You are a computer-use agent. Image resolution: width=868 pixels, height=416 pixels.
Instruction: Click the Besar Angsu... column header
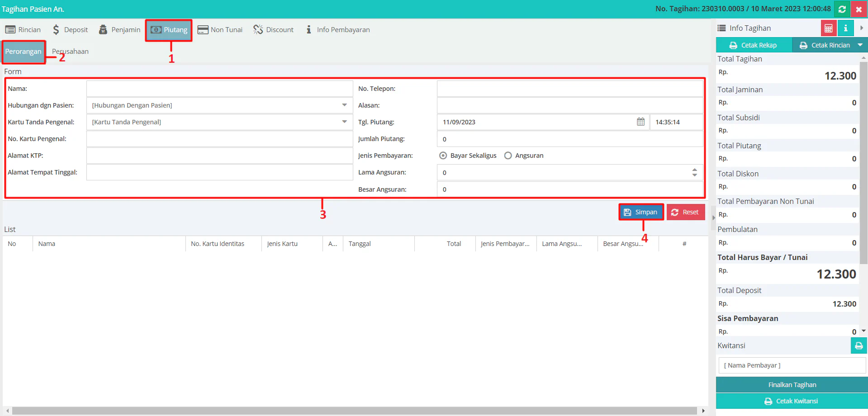(x=628, y=244)
